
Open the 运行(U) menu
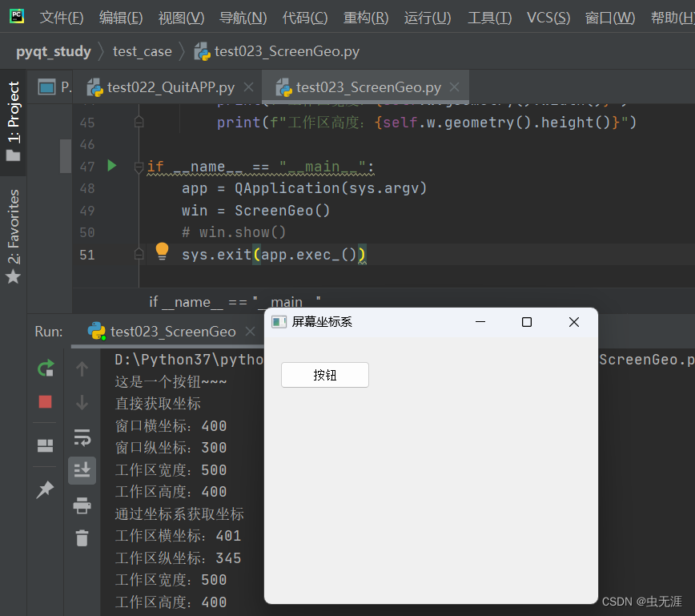pos(428,18)
